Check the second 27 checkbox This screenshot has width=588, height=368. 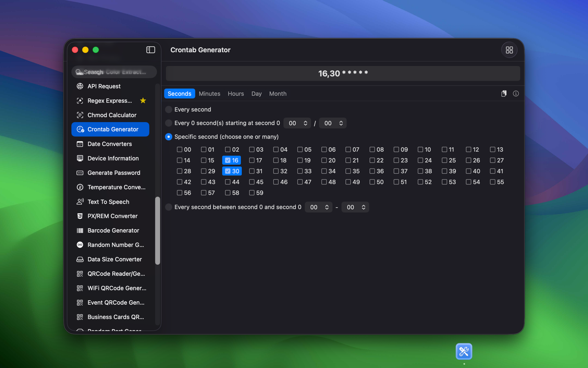[x=493, y=160]
